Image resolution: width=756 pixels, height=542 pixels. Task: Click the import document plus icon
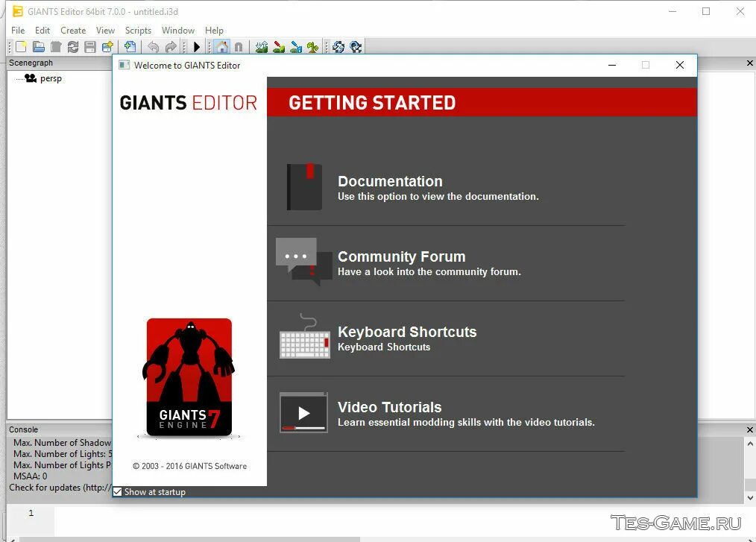coord(130,47)
